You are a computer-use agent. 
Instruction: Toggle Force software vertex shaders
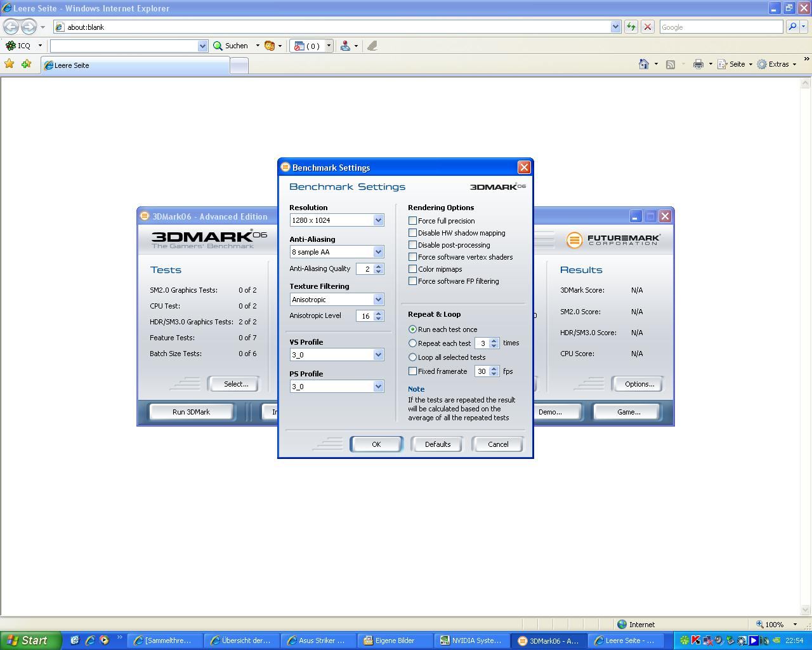(x=412, y=256)
